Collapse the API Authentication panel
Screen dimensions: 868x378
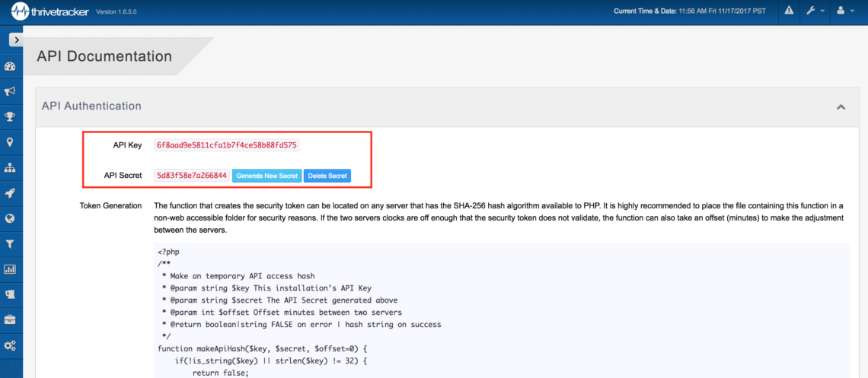coord(841,107)
